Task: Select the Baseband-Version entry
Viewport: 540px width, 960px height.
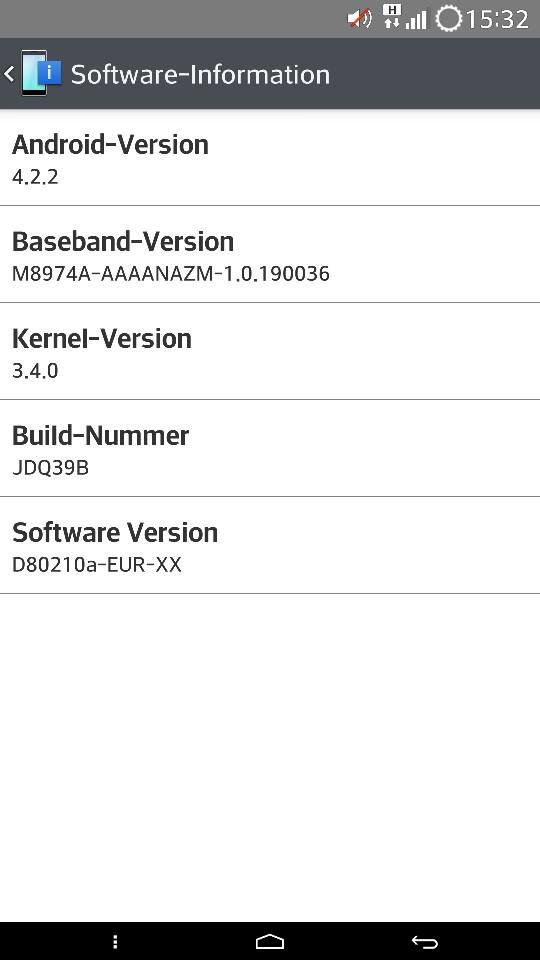Action: (x=270, y=255)
